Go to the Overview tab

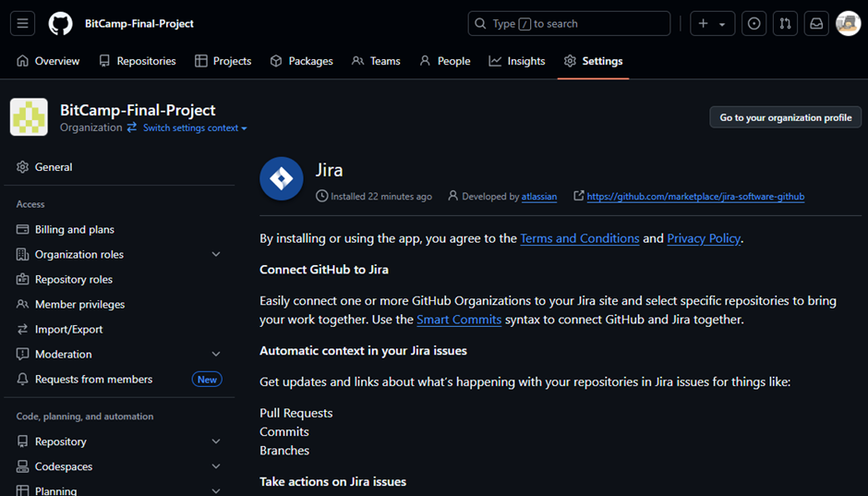click(48, 61)
